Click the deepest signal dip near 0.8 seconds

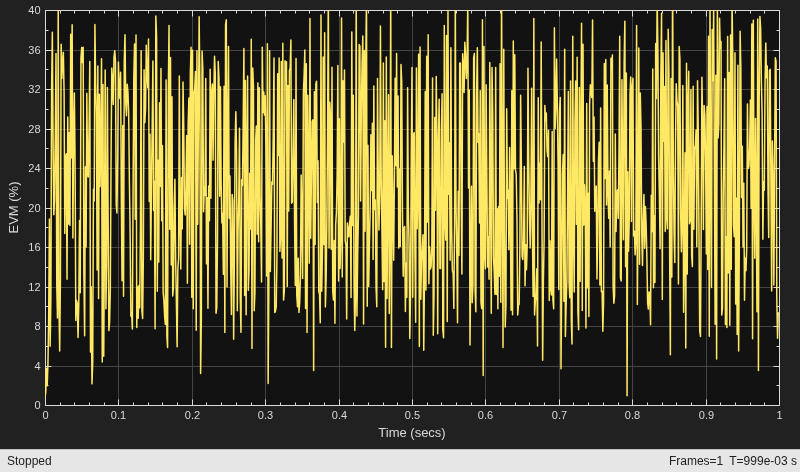point(627,394)
